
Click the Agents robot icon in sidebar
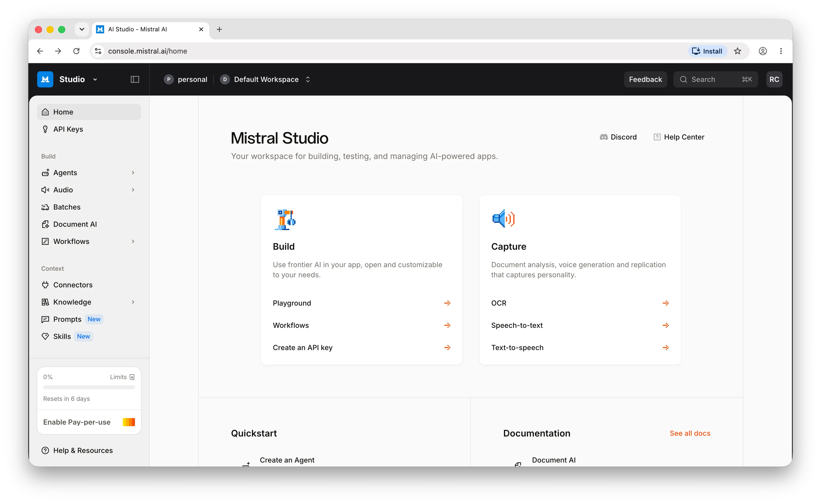tap(45, 173)
